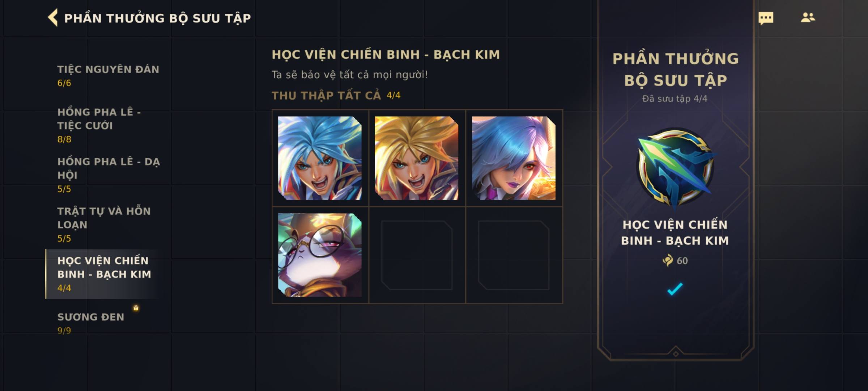Open the chat messages icon
Image resolution: width=868 pixels, height=391 pixels.
[766, 18]
